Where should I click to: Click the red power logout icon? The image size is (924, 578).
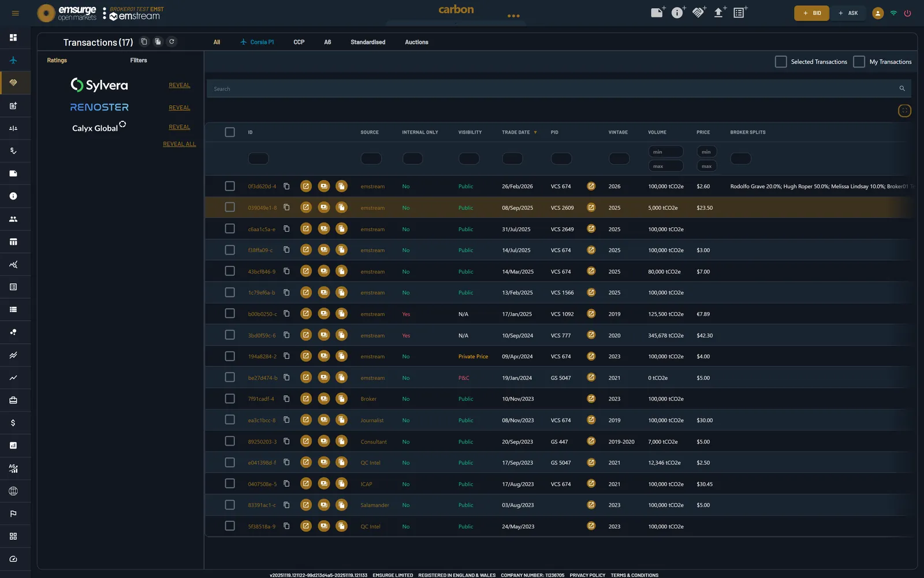[x=907, y=13]
